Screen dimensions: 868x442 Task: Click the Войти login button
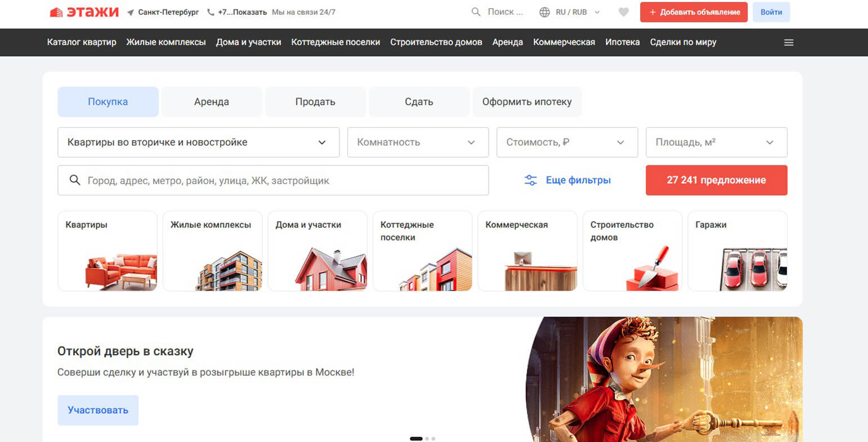pos(771,12)
